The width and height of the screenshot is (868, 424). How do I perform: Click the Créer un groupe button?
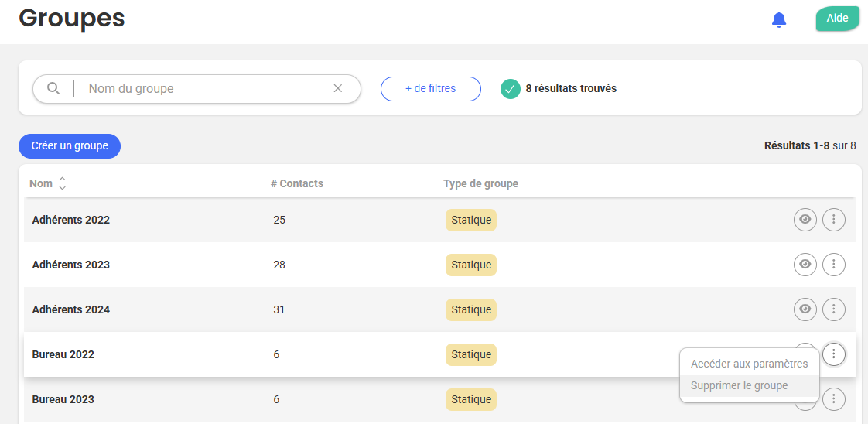(70, 145)
